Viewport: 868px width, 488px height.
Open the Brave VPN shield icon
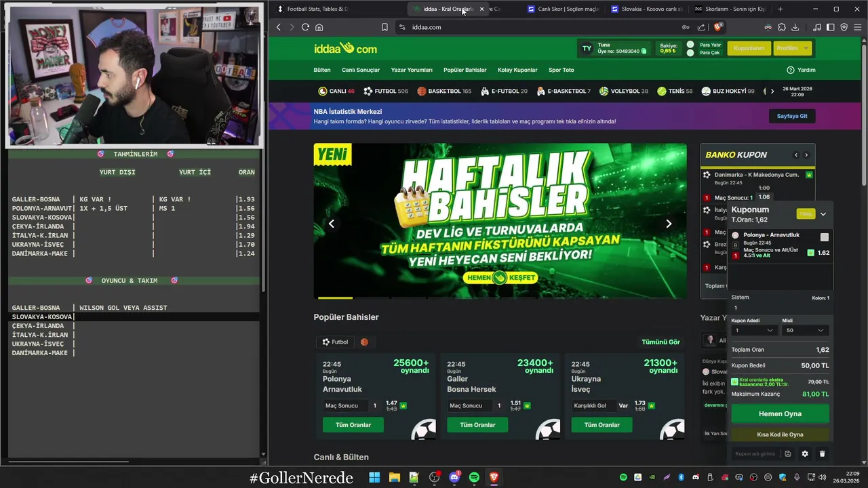point(844,27)
